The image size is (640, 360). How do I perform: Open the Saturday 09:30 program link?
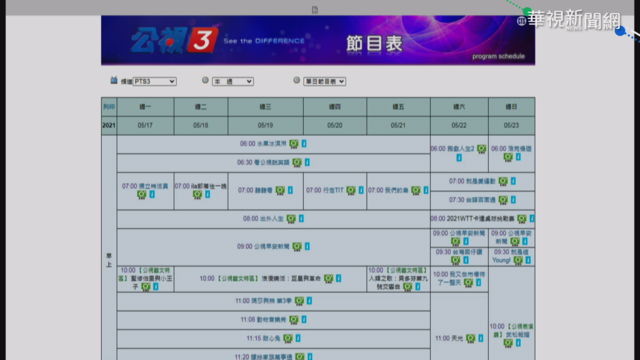click(x=459, y=252)
